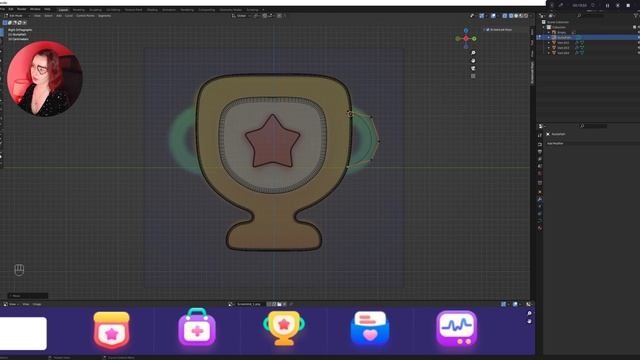Open the Global transform orientation dropdown

241,16
